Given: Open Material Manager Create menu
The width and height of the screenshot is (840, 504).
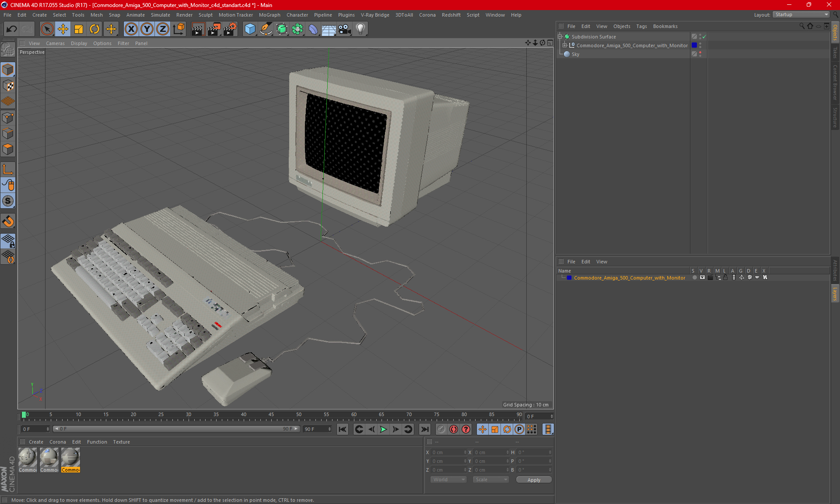Looking at the screenshot, I should 36,442.
